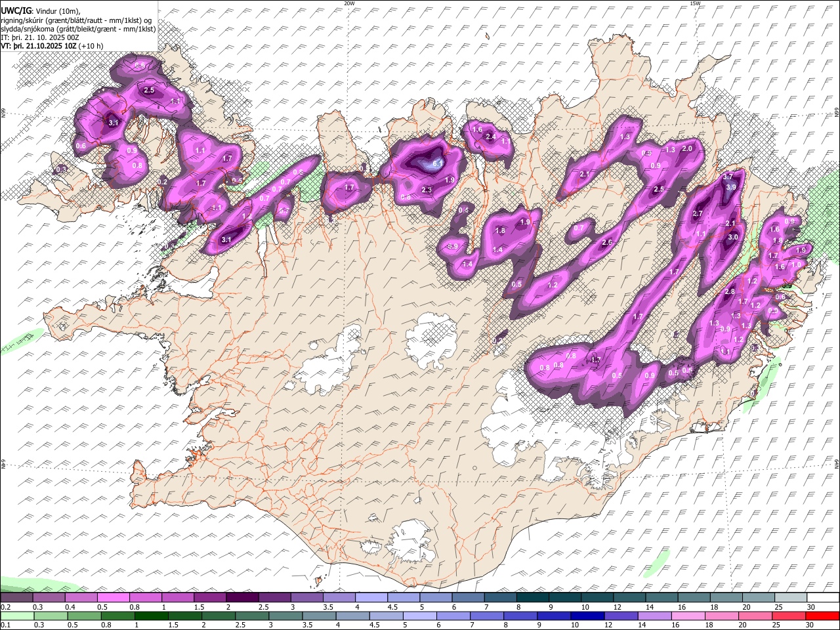Viewport: 840px width, 630px height.
Task: Click the '2.3' precipitation value on the map
Action: tap(427, 190)
